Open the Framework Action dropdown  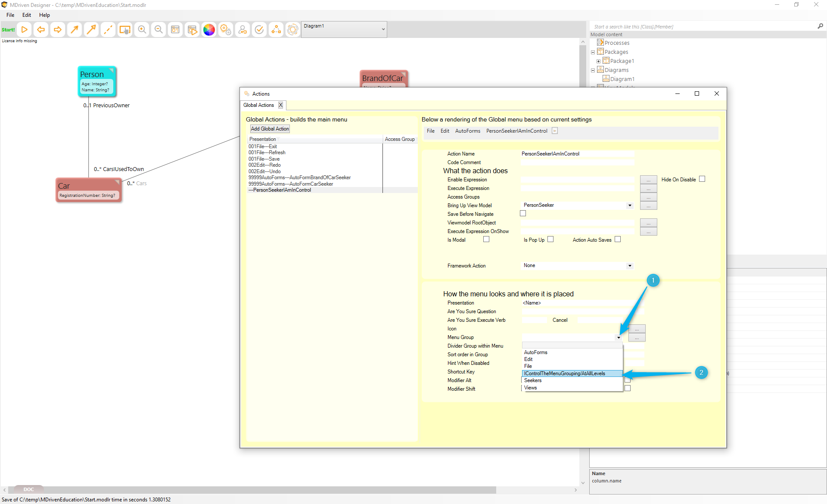coord(630,266)
